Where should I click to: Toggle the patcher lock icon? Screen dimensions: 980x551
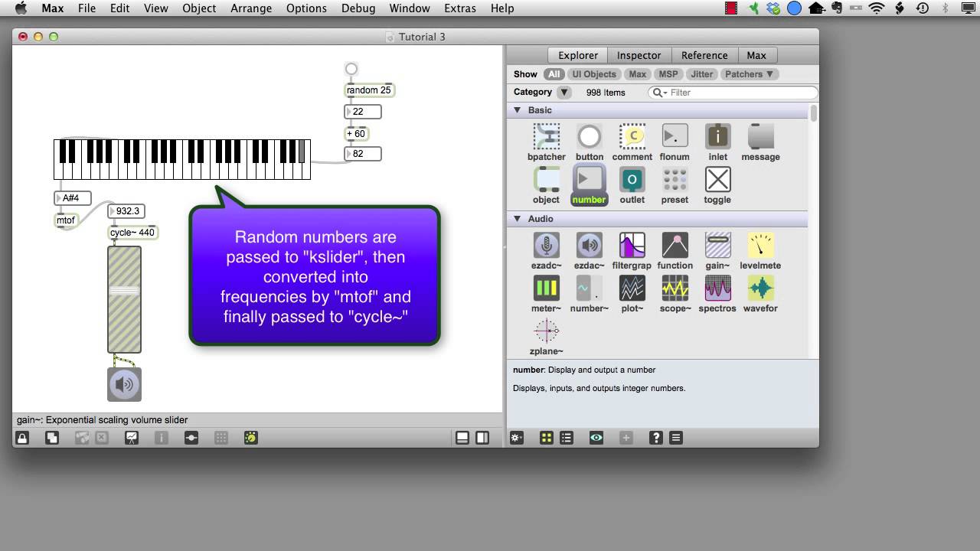tap(22, 438)
